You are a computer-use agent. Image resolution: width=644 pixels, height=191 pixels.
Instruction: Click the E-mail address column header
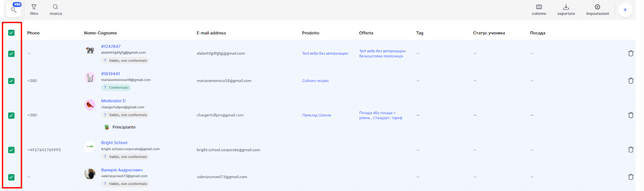pos(211,33)
